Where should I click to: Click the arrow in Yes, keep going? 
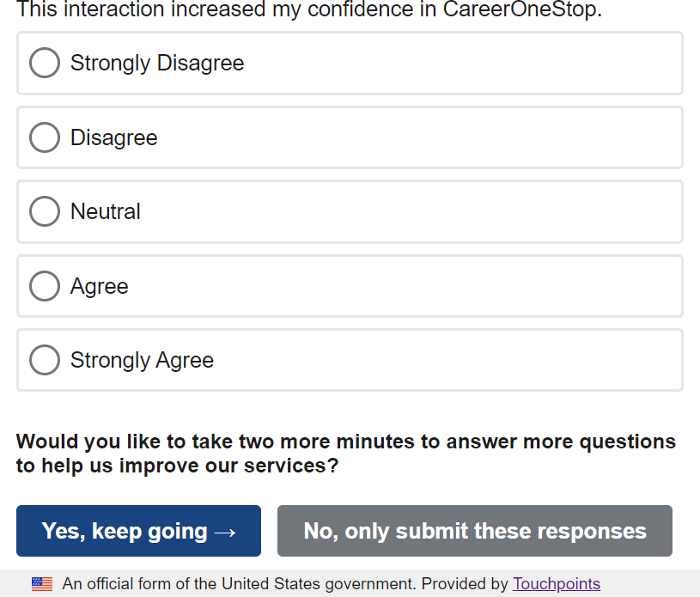tap(225, 532)
